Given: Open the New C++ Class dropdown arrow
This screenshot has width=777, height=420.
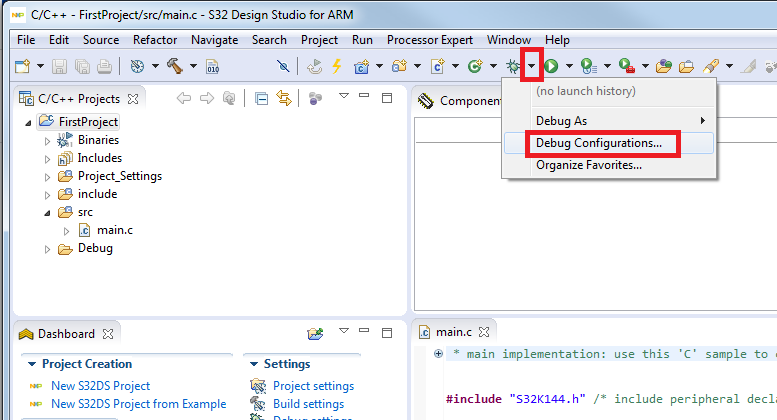Looking at the screenshot, I should click(x=493, y=66).
